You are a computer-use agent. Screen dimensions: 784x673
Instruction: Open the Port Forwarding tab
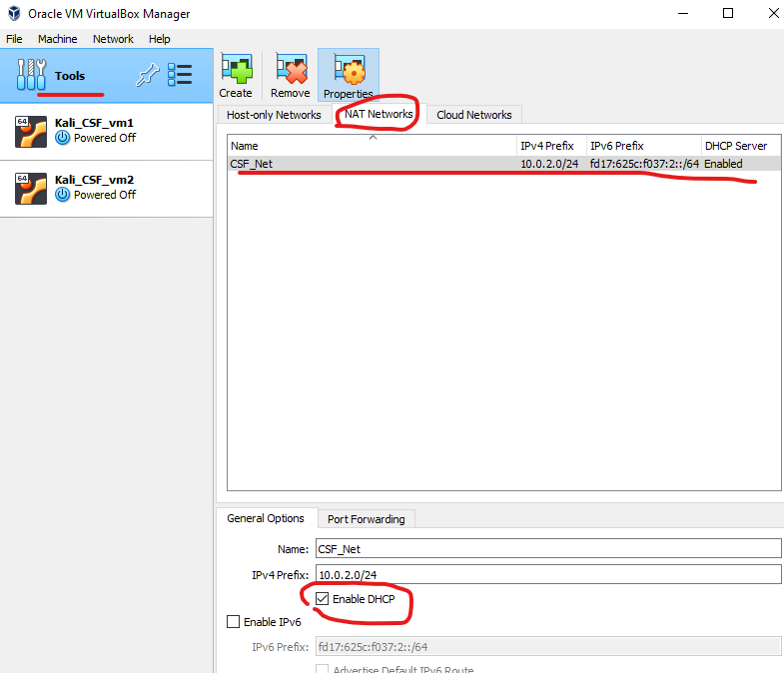tap(366, 519)
